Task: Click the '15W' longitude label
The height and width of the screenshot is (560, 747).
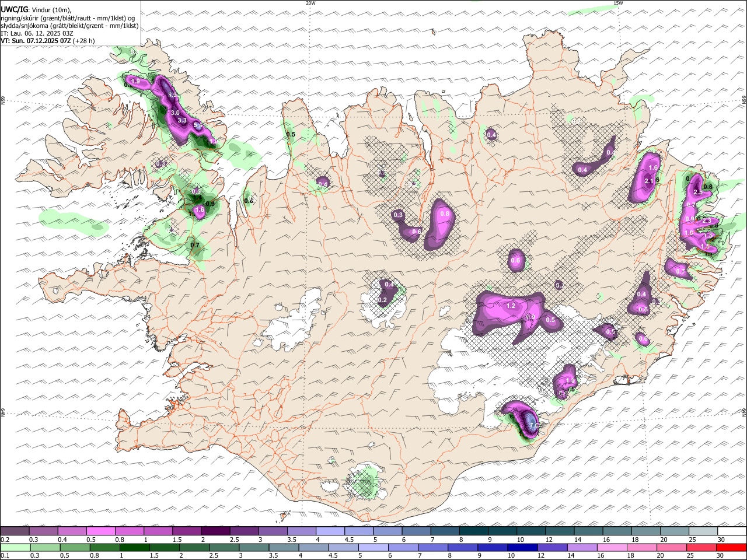Action: tap(618, 3)
